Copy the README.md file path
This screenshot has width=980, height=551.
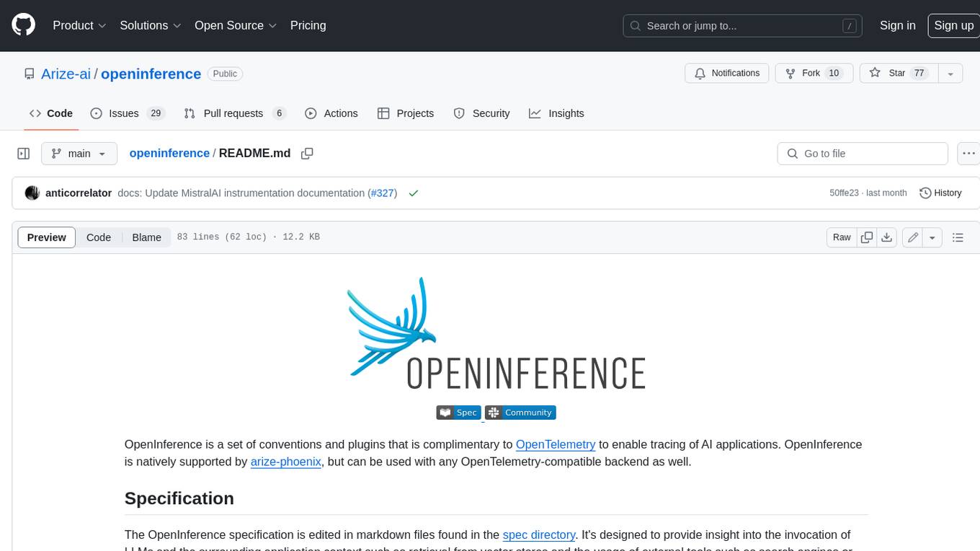(x=307, y=154)
